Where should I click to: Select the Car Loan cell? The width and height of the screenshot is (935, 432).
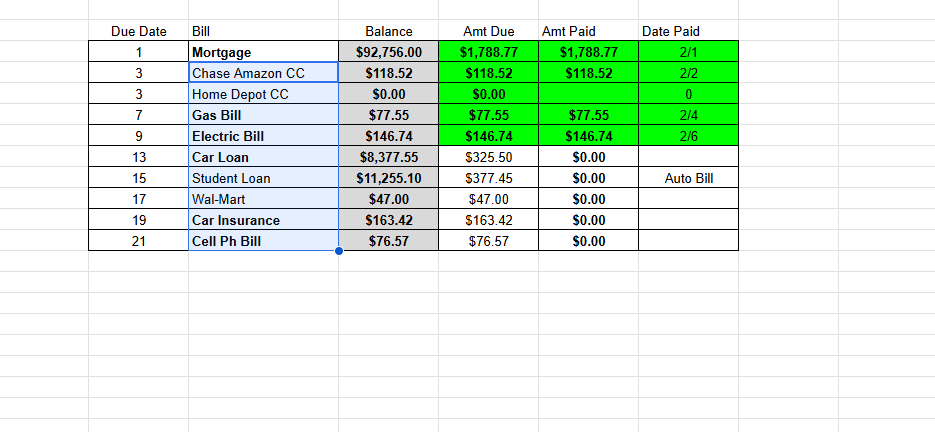pyautogui.click(x=264, y=157)
